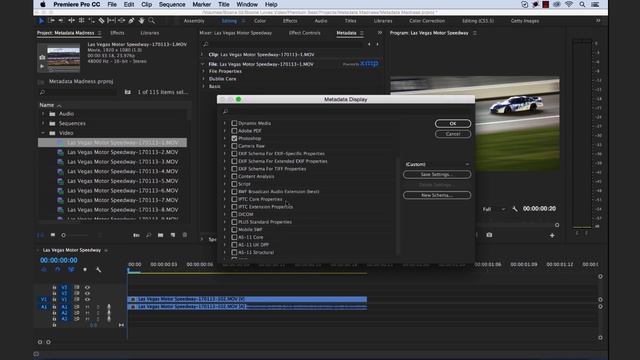Check the Script checkbox
Viewport: 640px width, 360px height.
click(x=234, y=184)
